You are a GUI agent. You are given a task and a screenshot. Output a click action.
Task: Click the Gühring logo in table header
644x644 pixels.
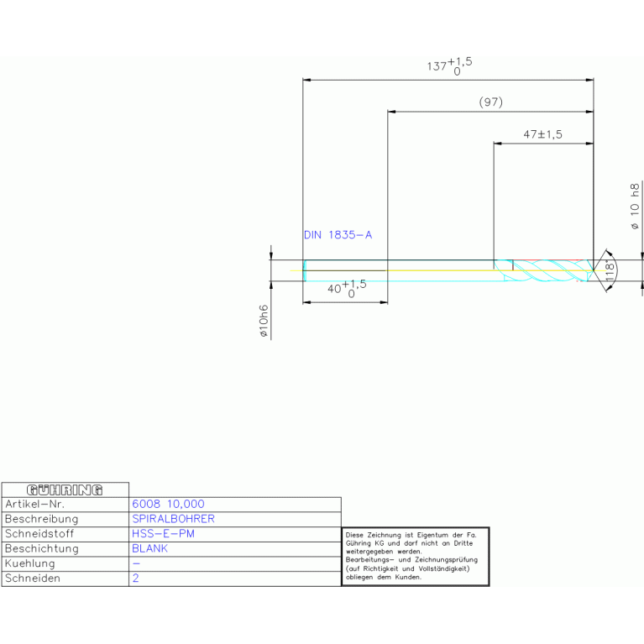(x=65, y=490)
